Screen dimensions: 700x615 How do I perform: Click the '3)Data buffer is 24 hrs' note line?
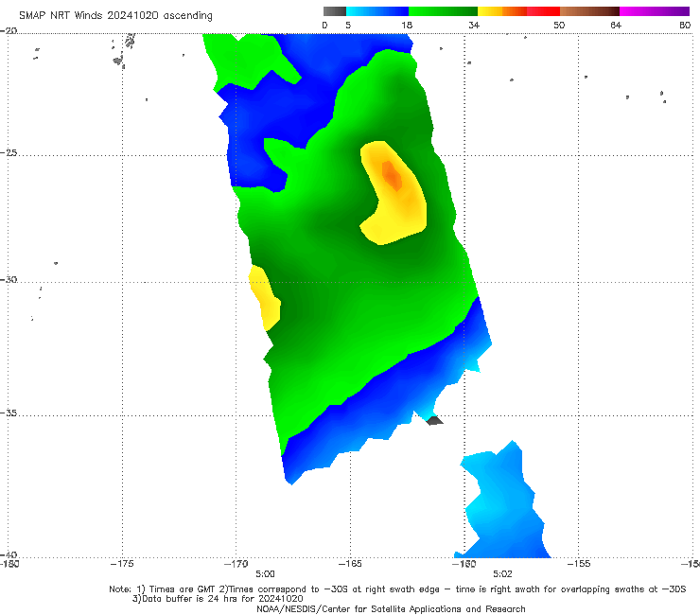click(218, 599)
